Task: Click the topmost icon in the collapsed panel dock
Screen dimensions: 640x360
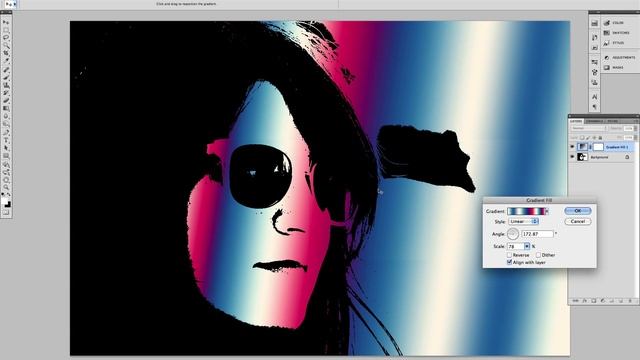Action: point(595,23)
